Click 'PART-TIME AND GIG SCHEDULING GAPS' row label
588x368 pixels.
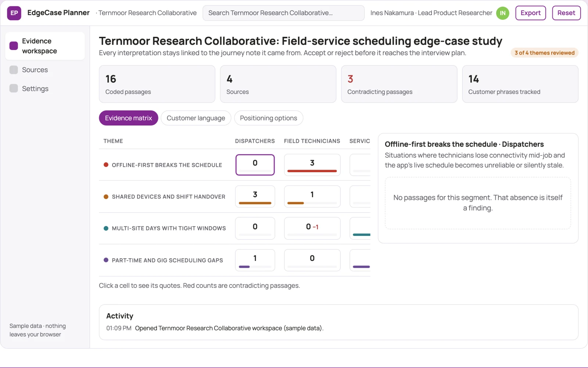tap(168, 260)
